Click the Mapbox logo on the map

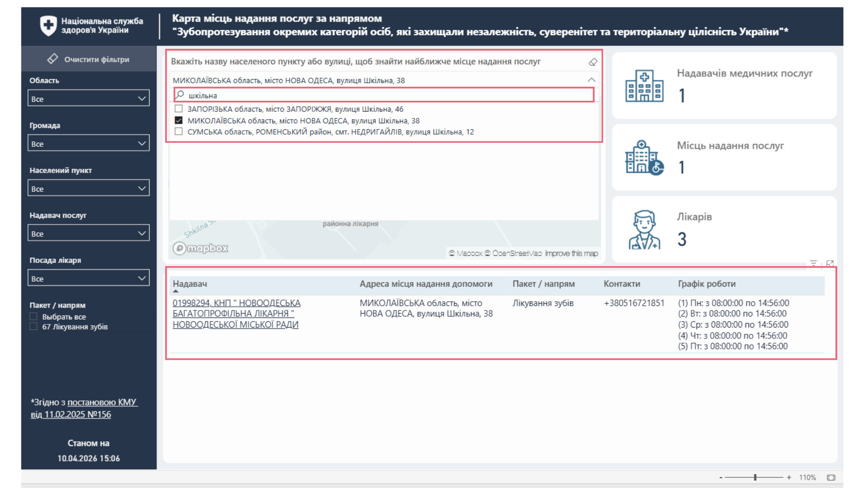point(200,248)
